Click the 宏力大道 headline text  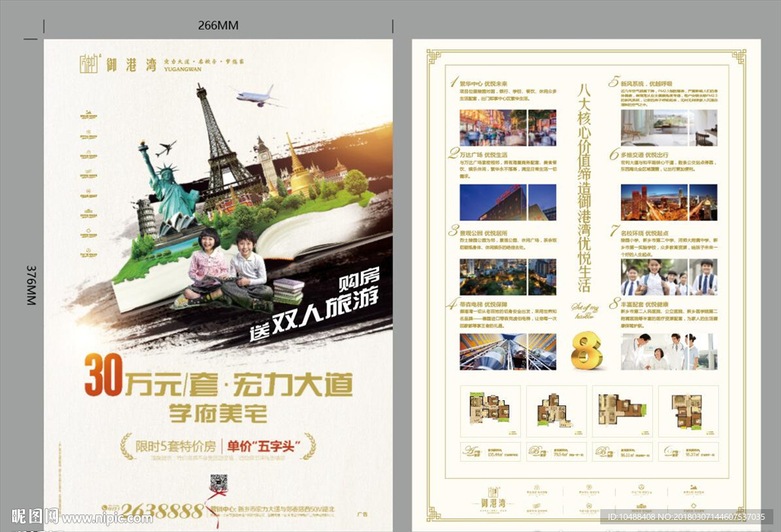pos(293,384)
